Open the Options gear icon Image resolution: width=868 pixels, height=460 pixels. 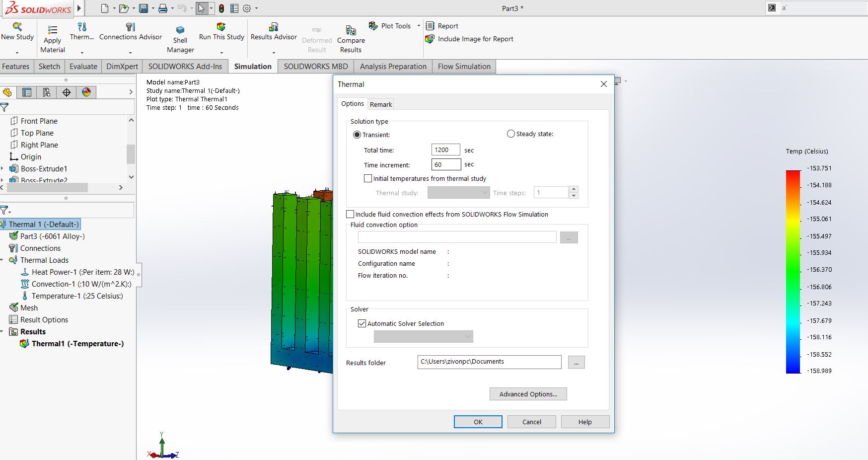247,8
